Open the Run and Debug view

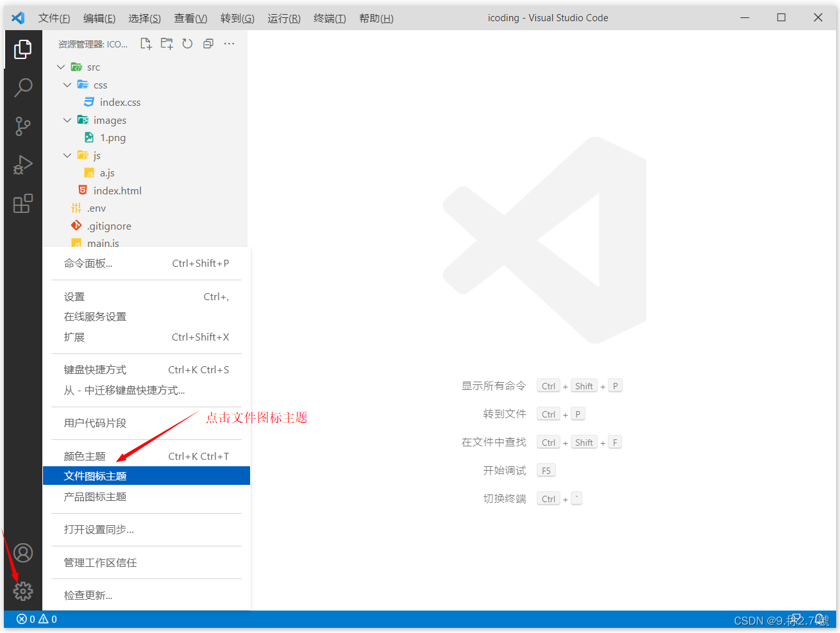(23, 165)
